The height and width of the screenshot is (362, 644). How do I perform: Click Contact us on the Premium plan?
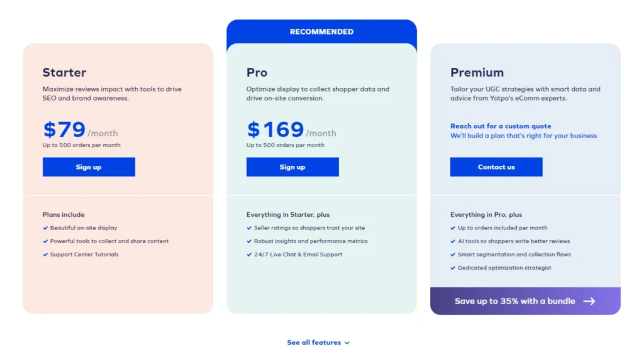point(496,167)
